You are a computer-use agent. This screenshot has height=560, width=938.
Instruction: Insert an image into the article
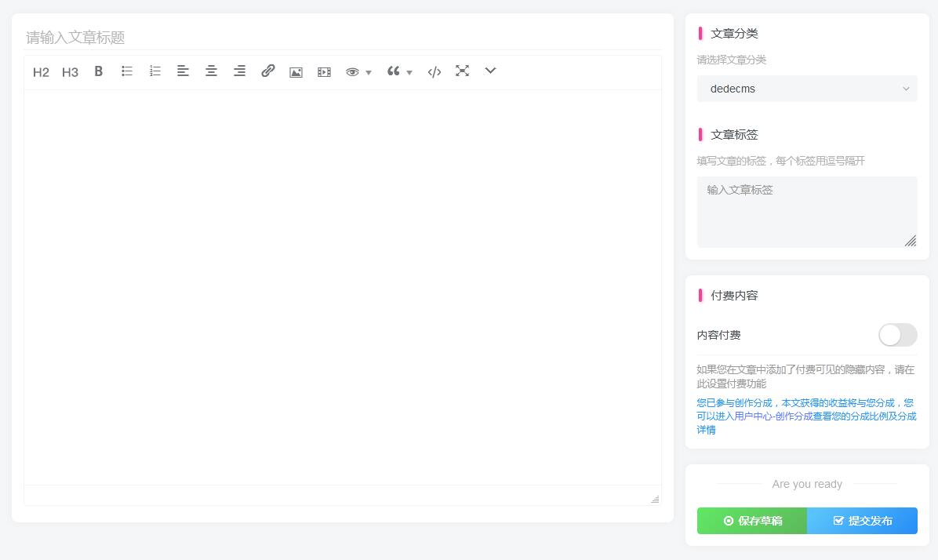point(296,71)
